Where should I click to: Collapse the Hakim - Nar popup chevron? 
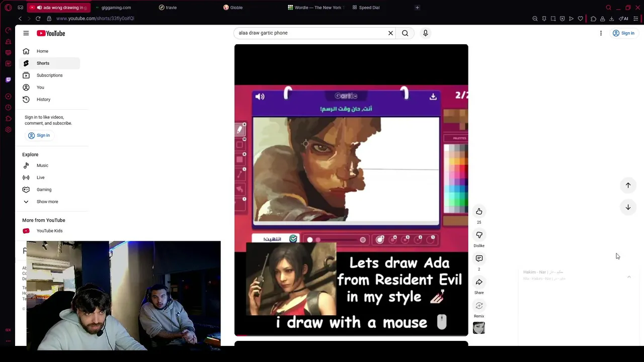click(629, 277)
